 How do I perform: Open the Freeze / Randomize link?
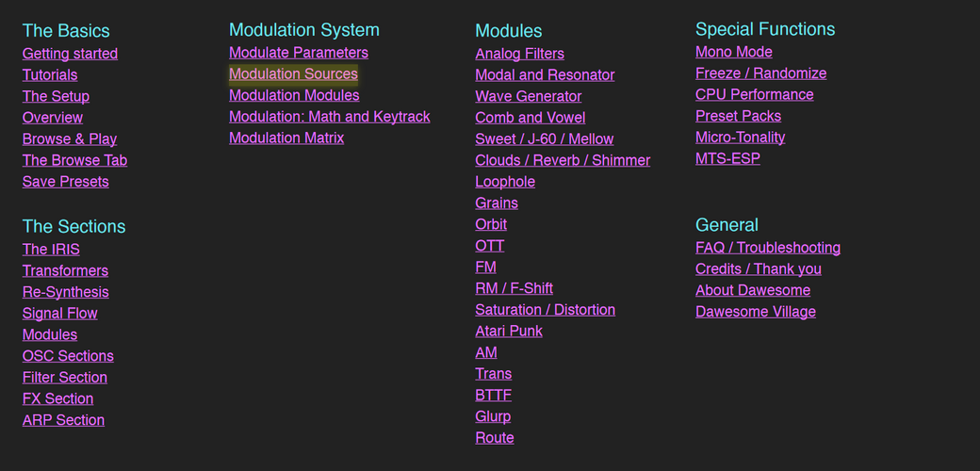tap(760, 73)
